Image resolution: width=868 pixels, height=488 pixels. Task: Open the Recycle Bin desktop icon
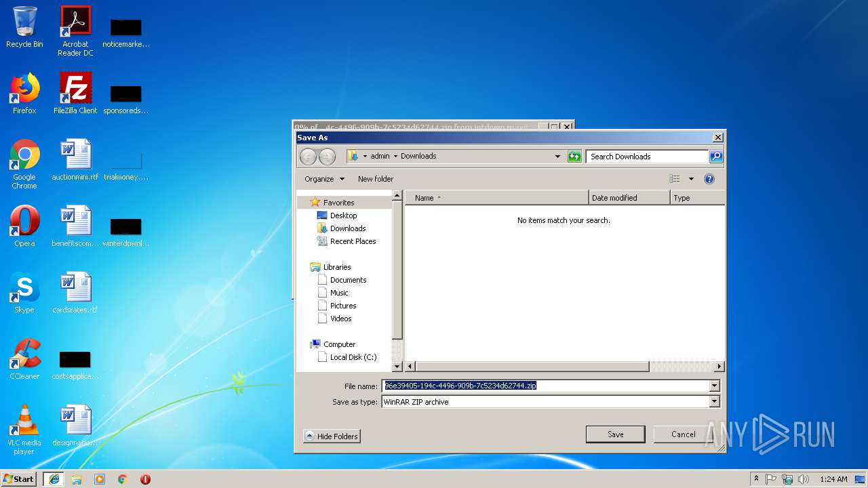click(24, 27)
